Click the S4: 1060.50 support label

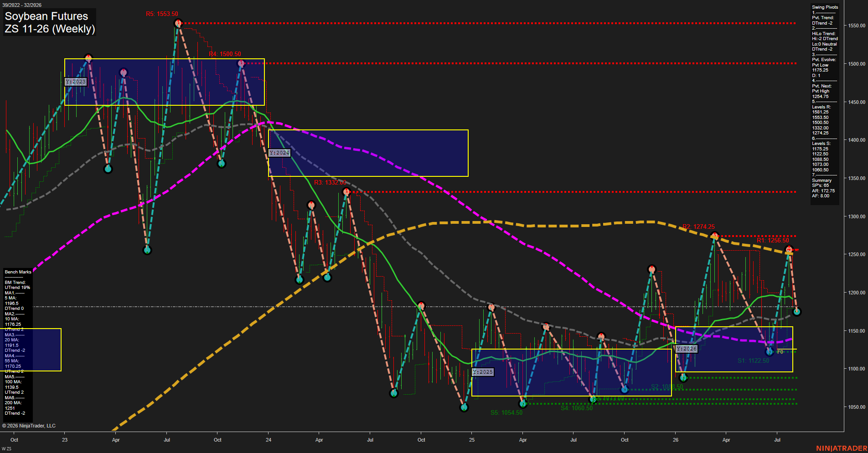577,408
